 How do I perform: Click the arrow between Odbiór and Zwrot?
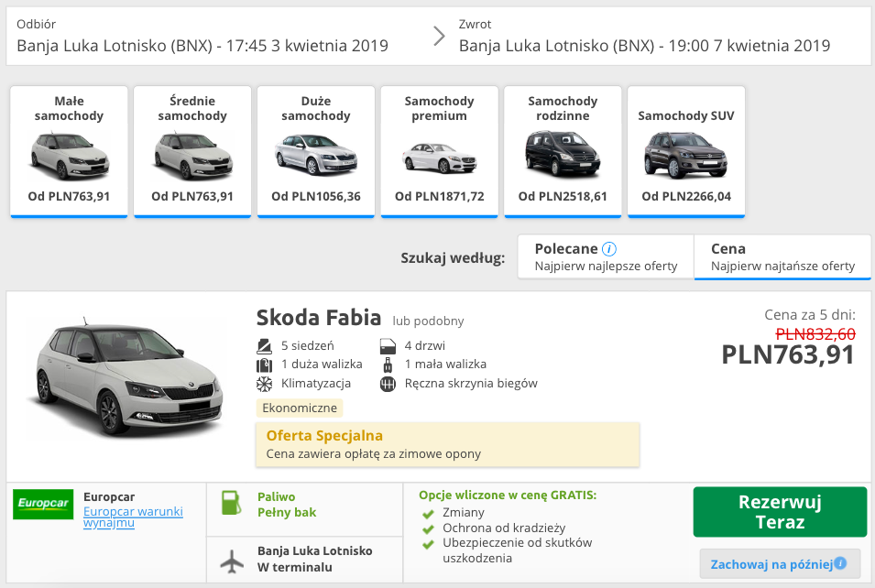437,36
